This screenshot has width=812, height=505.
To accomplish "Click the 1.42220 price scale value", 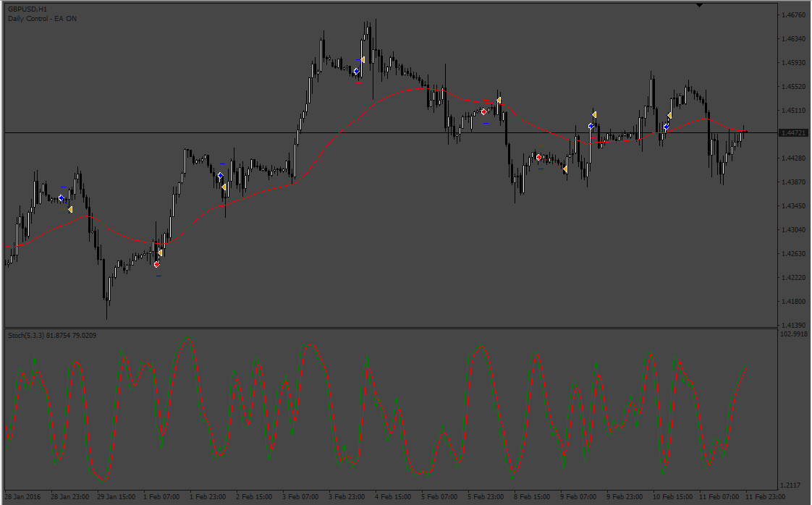I will (793, 278).
